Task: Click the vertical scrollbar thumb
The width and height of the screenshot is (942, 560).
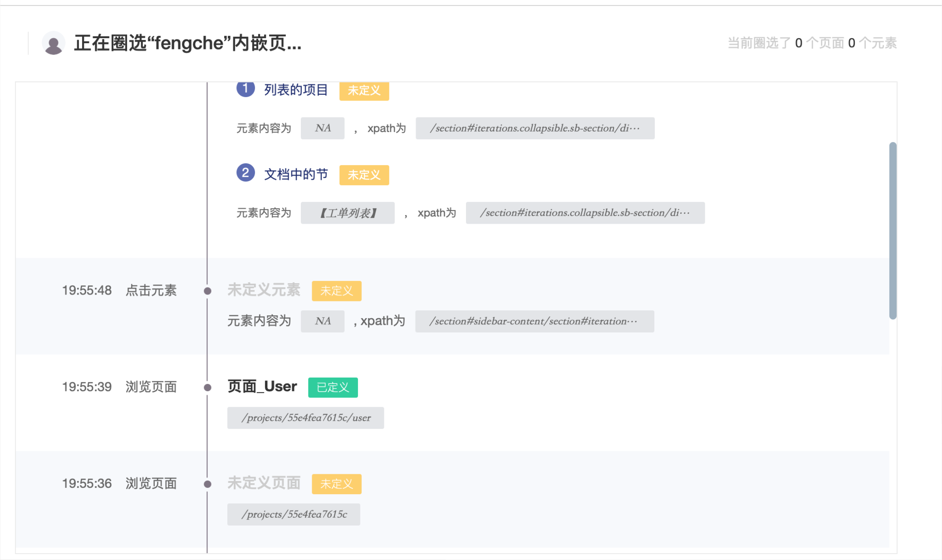Action: point(893,231)
